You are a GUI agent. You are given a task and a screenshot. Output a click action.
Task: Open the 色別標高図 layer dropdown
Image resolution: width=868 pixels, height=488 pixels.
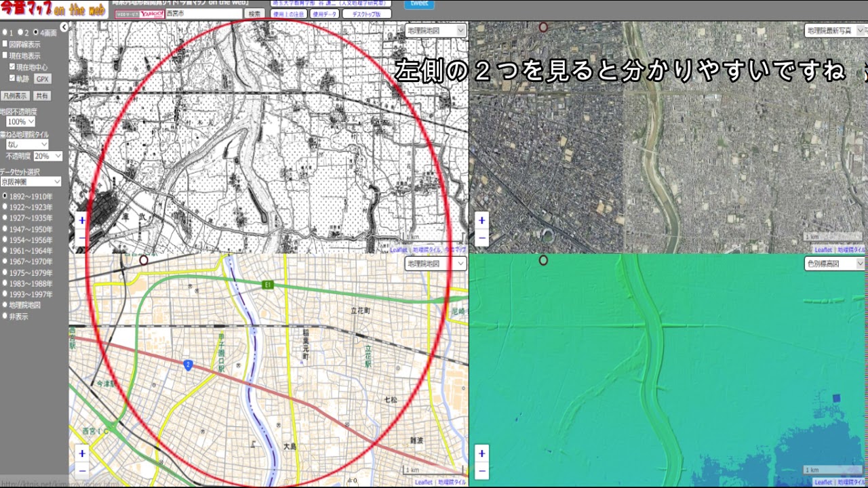(835, 264)
